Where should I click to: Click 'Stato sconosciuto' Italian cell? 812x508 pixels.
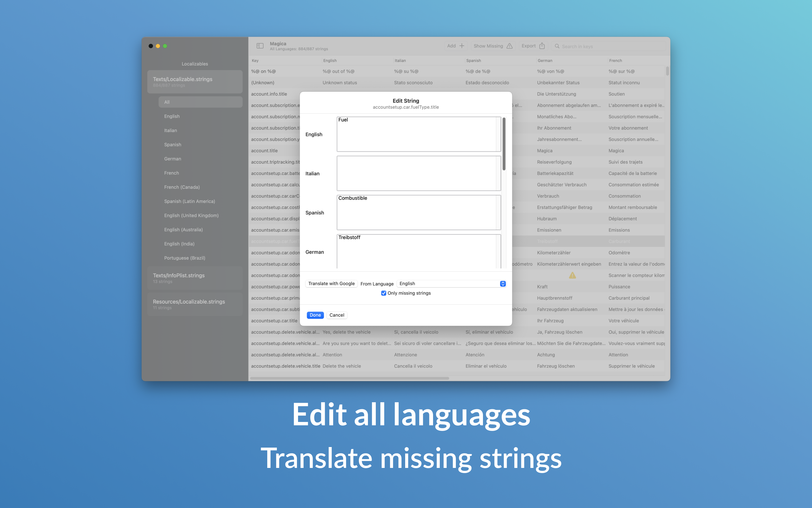413,83
